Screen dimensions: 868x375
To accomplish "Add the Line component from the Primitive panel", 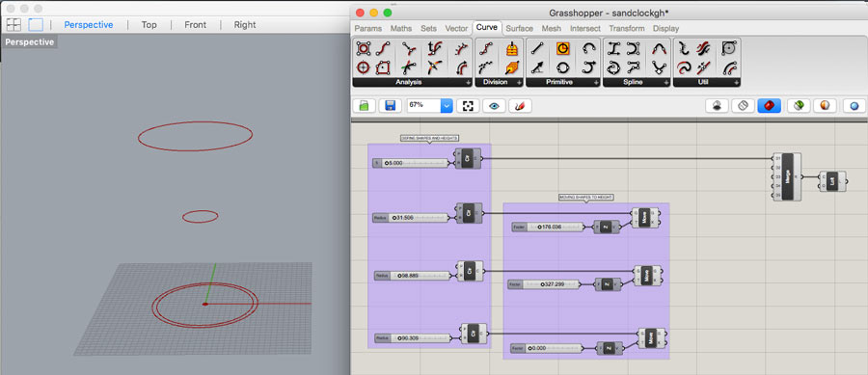I will (x=536, y=48).
